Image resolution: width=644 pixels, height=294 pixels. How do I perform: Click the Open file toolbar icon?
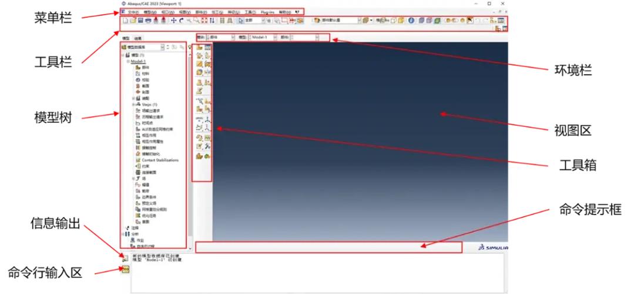point(133,21)
